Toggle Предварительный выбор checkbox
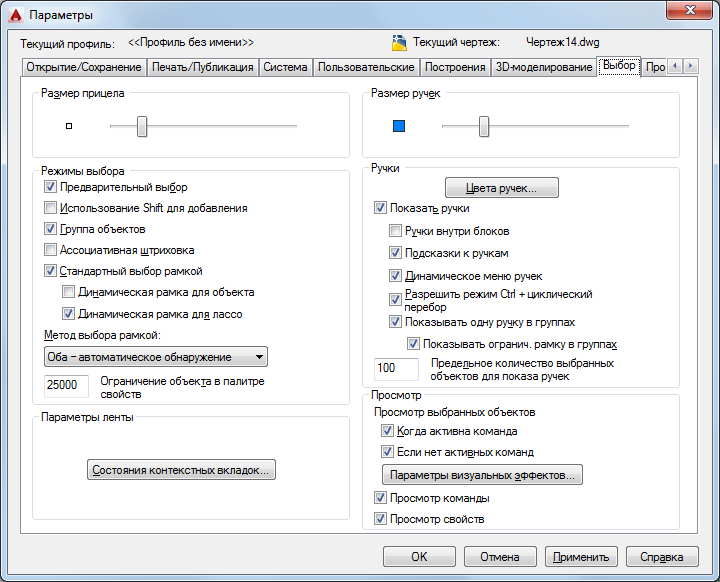 (x=50, y=187)
